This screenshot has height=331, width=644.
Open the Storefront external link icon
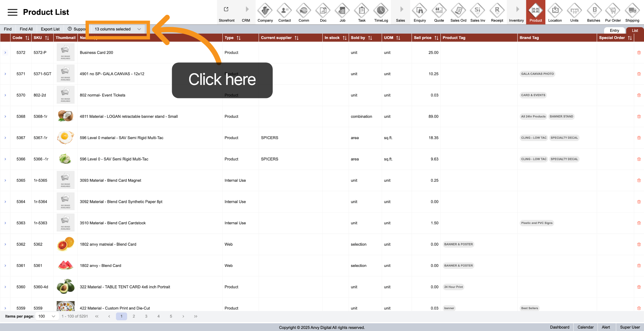tap(226, 9)
